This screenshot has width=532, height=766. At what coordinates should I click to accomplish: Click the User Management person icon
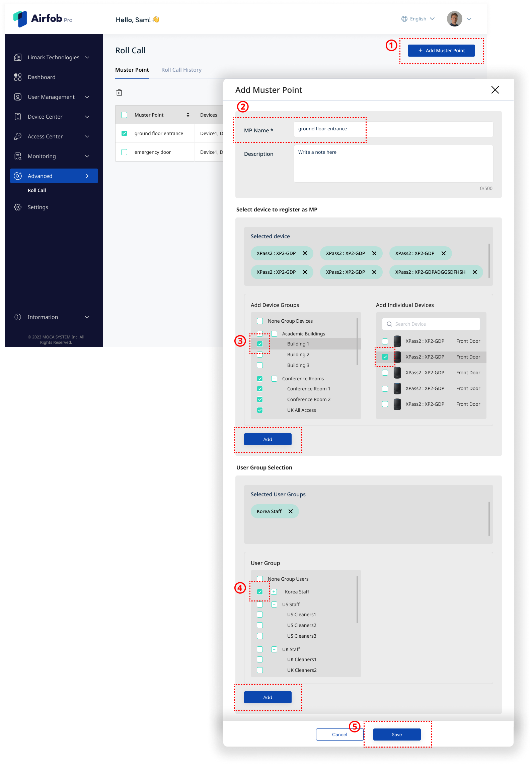click(x=18, y=97)
